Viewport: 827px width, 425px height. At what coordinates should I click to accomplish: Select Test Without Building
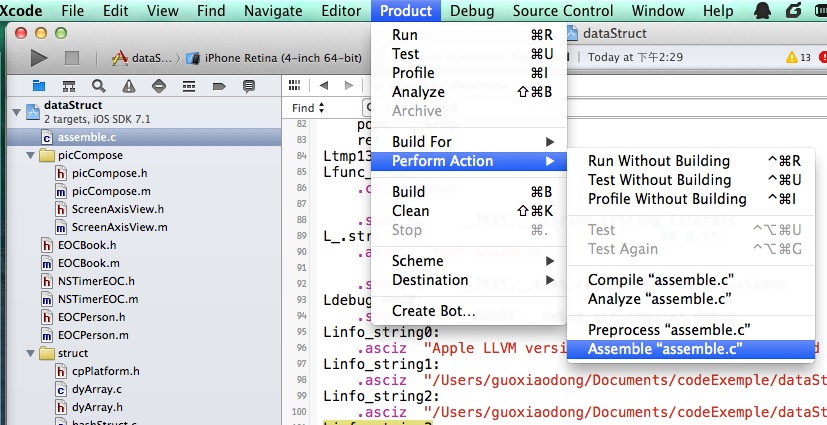point(691,180)
